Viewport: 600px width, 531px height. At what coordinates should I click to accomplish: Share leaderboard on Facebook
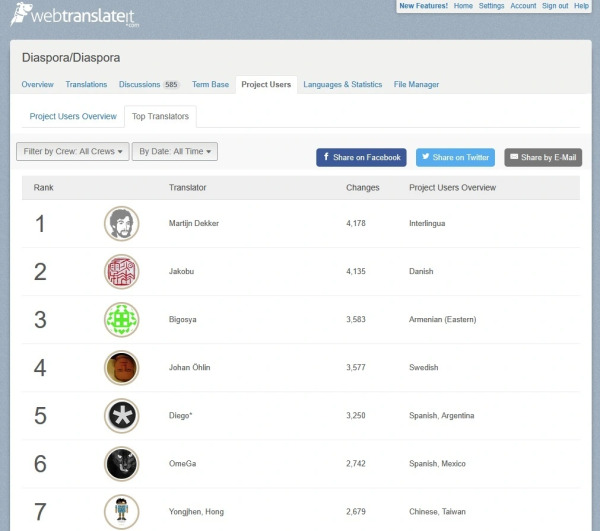361,157
